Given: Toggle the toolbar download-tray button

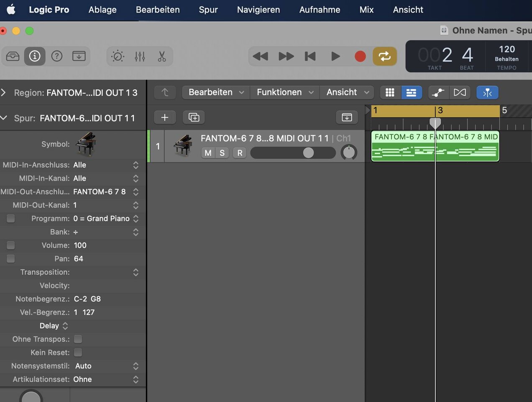Looking at the screenshot, I should [79, 56].
